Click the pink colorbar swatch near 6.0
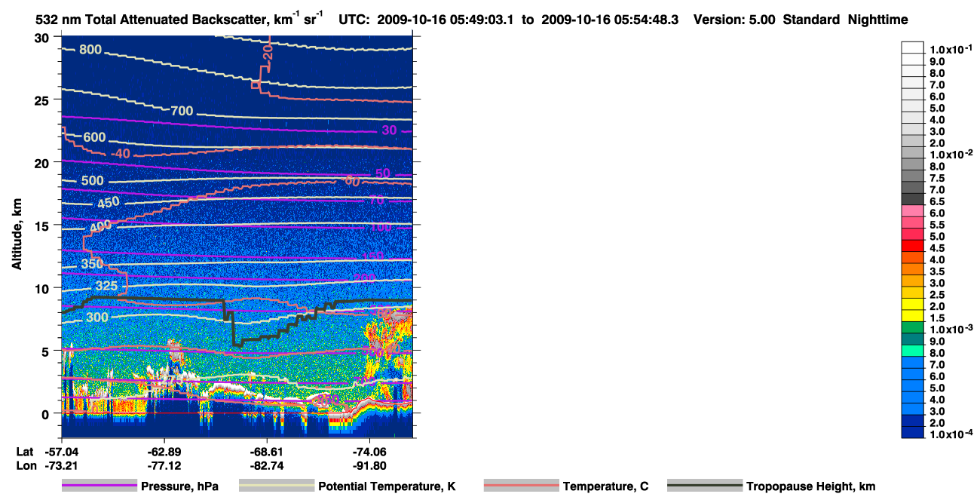 click(913, 210)
